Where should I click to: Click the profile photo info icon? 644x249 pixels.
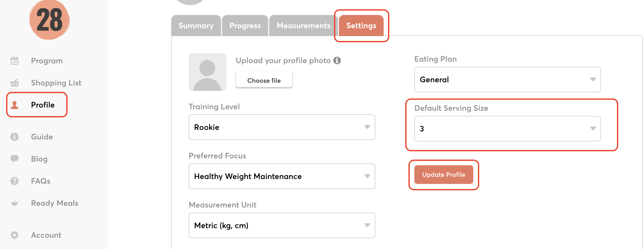click(x=337, y=60)
